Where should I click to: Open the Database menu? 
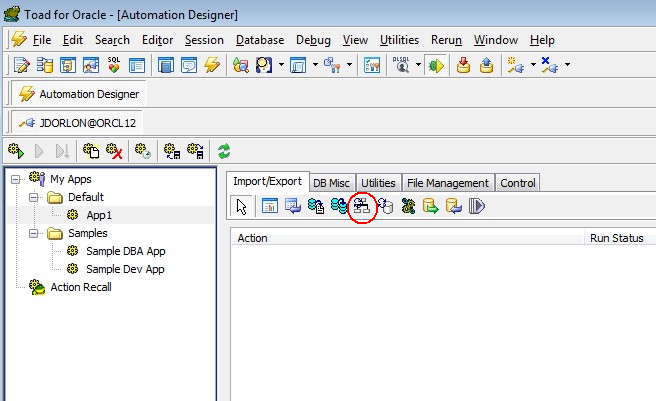[x=259, y=40]
